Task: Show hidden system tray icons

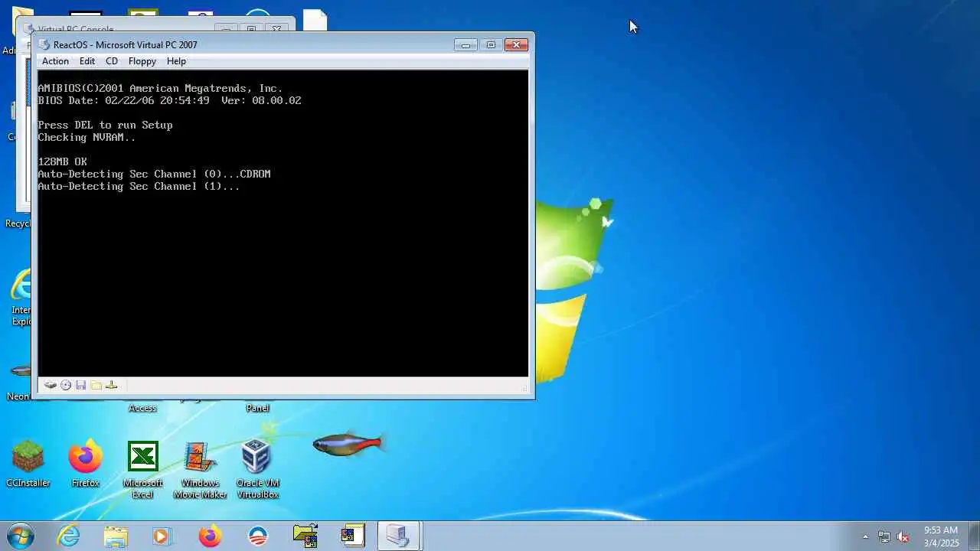Action: 865,536
